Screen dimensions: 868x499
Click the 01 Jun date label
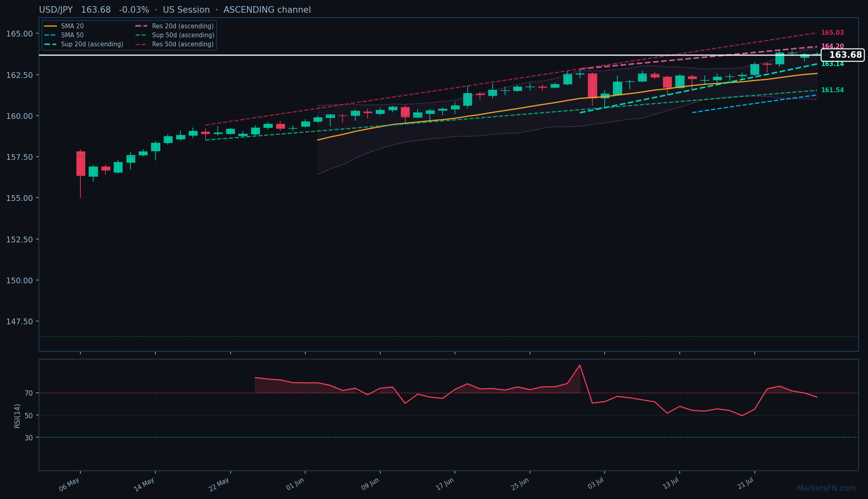(x=295, y=484)
